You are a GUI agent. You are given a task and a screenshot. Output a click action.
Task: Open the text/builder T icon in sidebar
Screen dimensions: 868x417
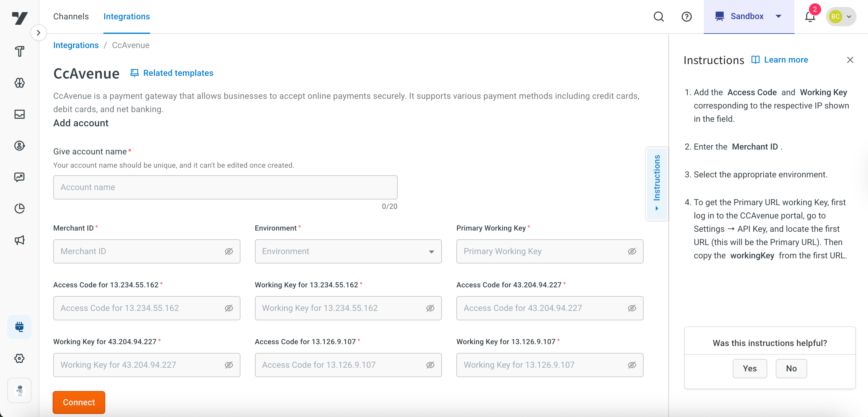20,51
